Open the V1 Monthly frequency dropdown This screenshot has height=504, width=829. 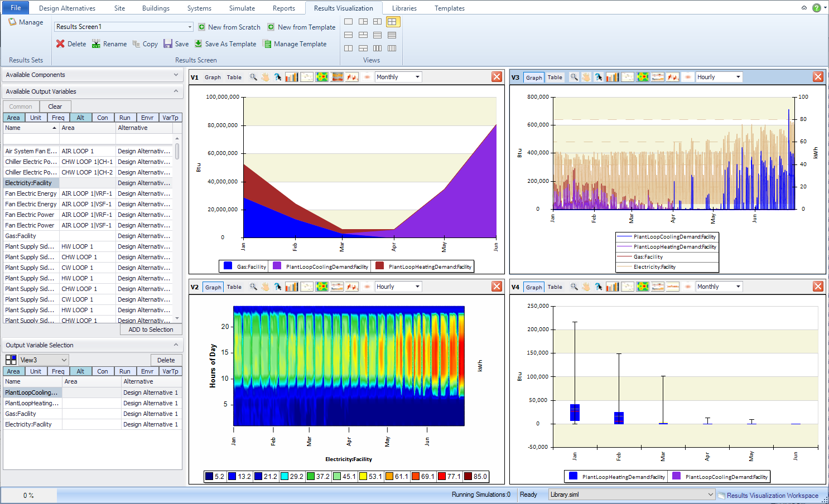(x=417, y=77)
